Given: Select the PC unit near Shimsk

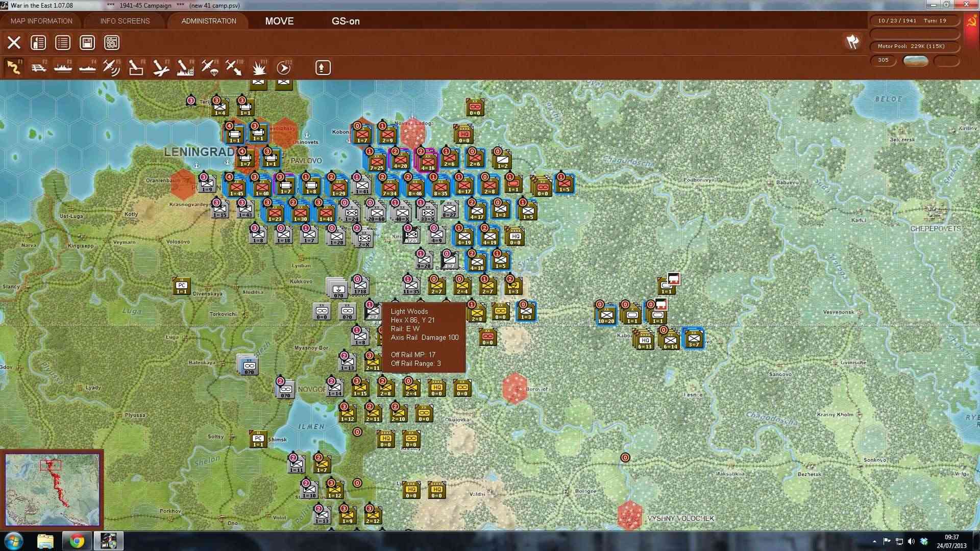Looking at the screenshot, I should [258, 439].
